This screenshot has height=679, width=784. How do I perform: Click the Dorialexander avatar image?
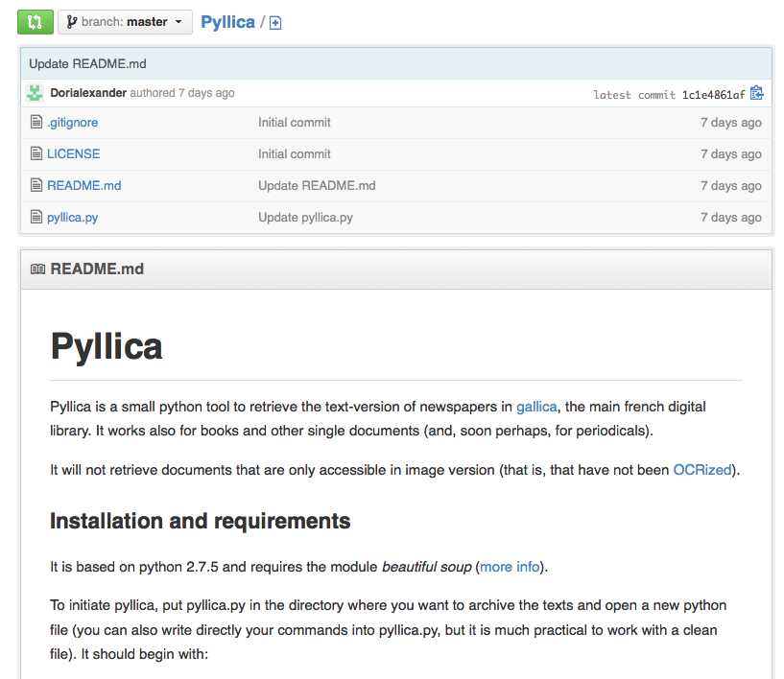point(35,93)
